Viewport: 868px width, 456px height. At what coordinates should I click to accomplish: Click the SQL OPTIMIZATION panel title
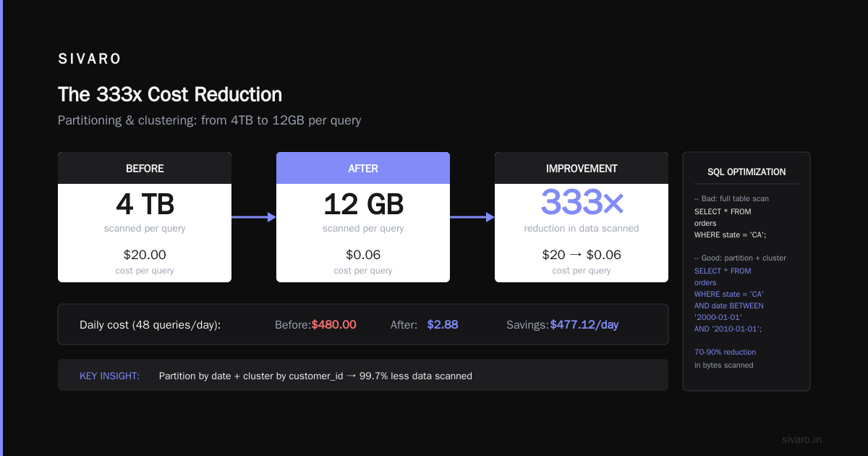coord(746,172)
